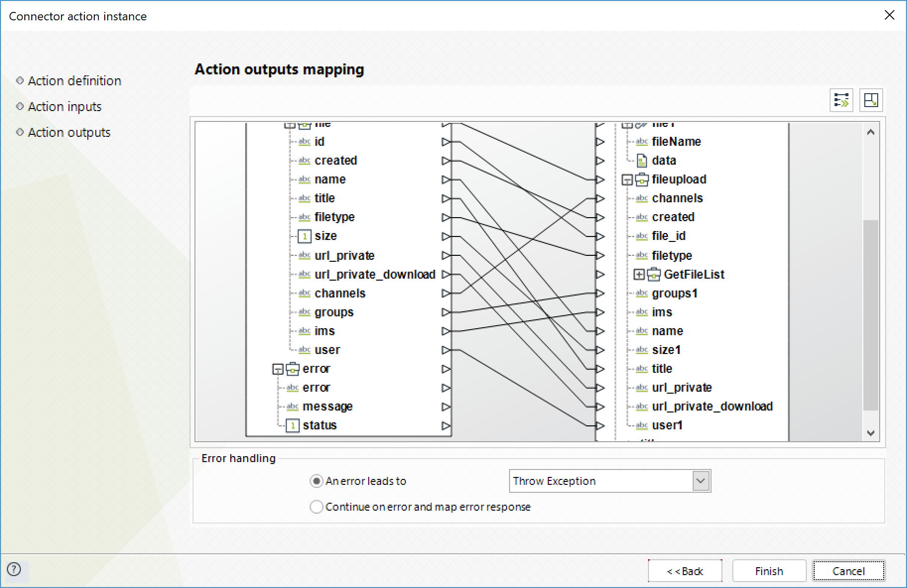This screenshot has height=588, width=907.
Task: Click the numeric type icon beside size
Action: (x=304, y=236)
